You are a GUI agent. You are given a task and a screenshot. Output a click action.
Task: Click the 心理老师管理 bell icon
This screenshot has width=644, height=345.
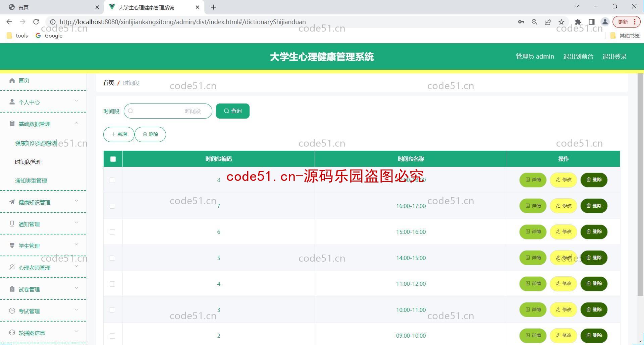(x=12, y=267)
